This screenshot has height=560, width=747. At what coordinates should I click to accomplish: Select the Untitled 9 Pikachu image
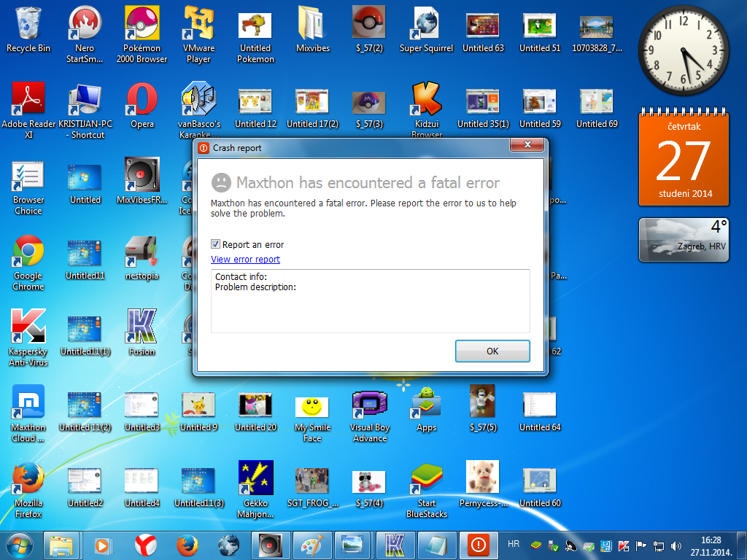[x=198, y=411]
